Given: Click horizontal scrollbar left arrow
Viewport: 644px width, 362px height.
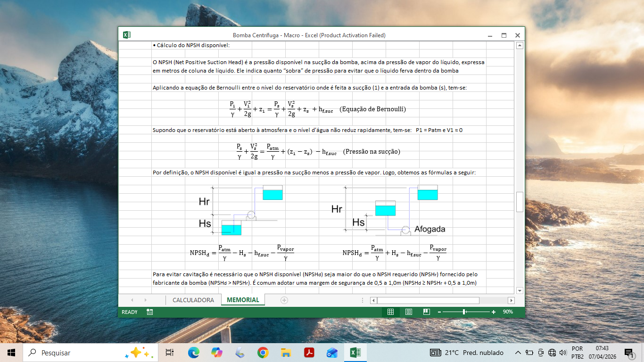Looking at the screenshot, I should [x=373, y=300].
